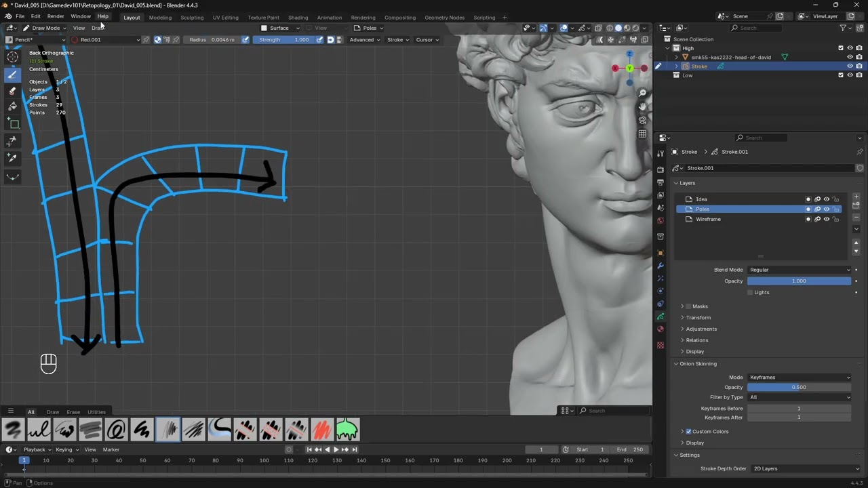868x488 pixels.
Task: Toggle onion skinning for Idea layer
Action: (817, 199)
